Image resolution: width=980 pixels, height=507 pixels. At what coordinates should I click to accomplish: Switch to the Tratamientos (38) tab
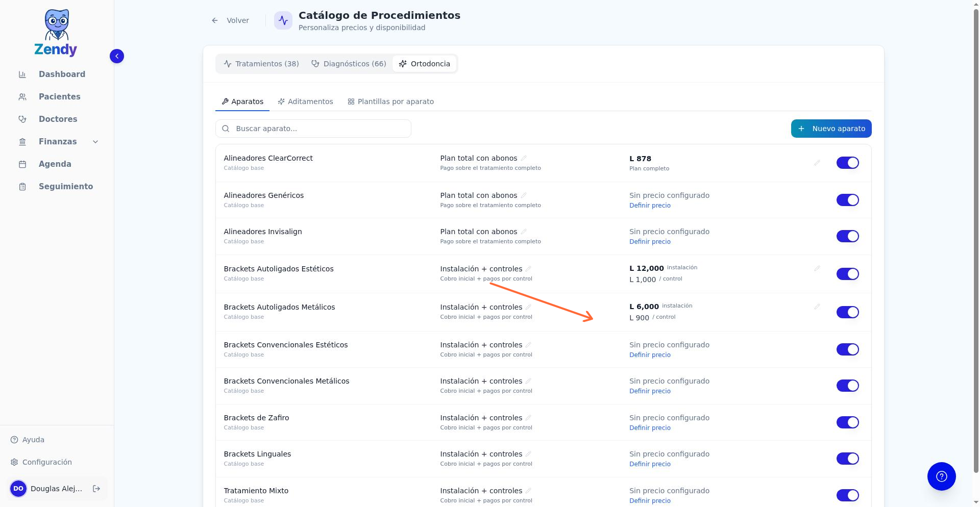tap(261, 64)
